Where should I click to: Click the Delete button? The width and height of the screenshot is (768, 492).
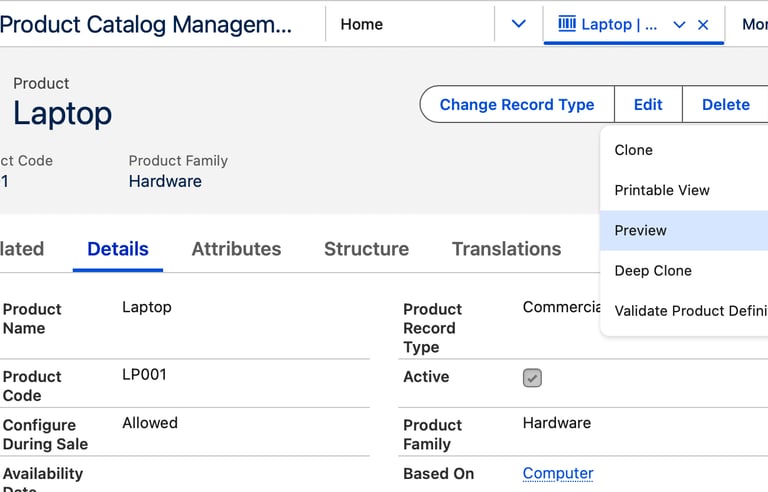click(725, 104)
